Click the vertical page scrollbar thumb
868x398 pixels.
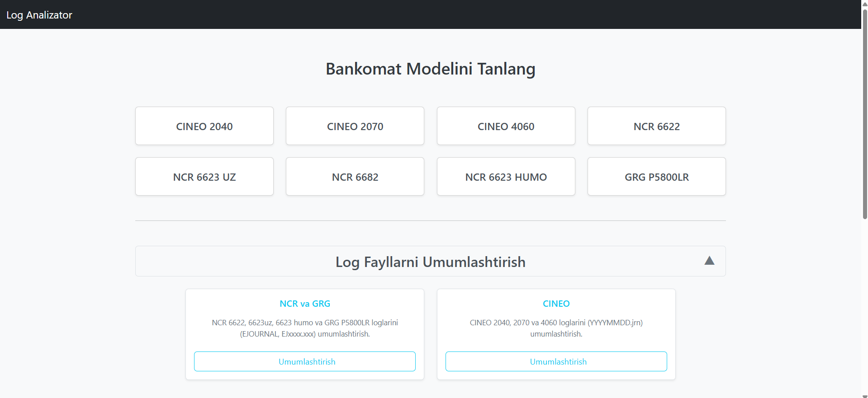pos(865,113)
